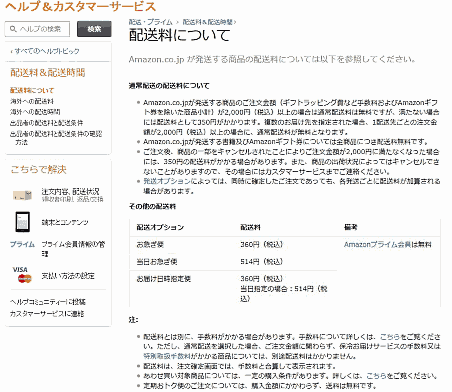Click 当日お急ぎ便 table row label
This screenshot has height=392, width=452.
pos(157,262)
